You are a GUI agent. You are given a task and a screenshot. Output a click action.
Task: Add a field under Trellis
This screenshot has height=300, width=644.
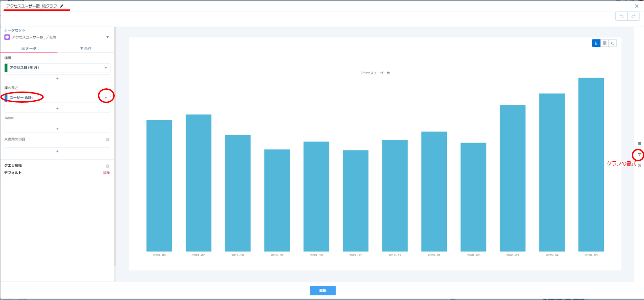[x=57, y=129]
